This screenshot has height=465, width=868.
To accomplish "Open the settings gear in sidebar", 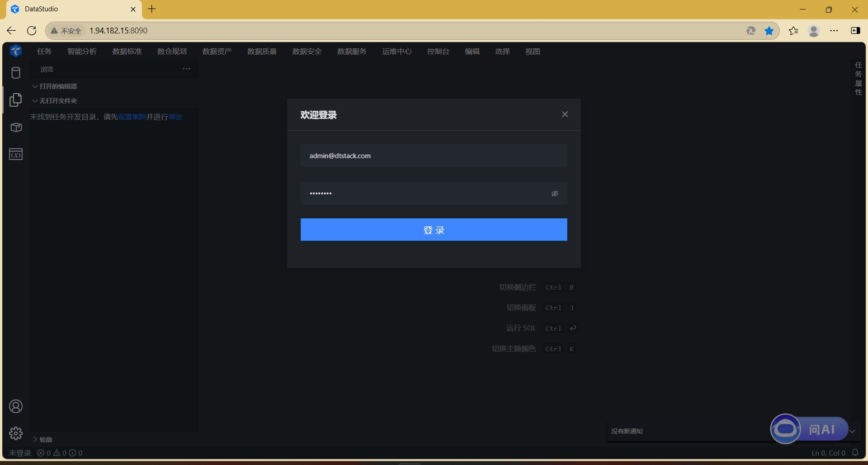I will pos(16,433).
